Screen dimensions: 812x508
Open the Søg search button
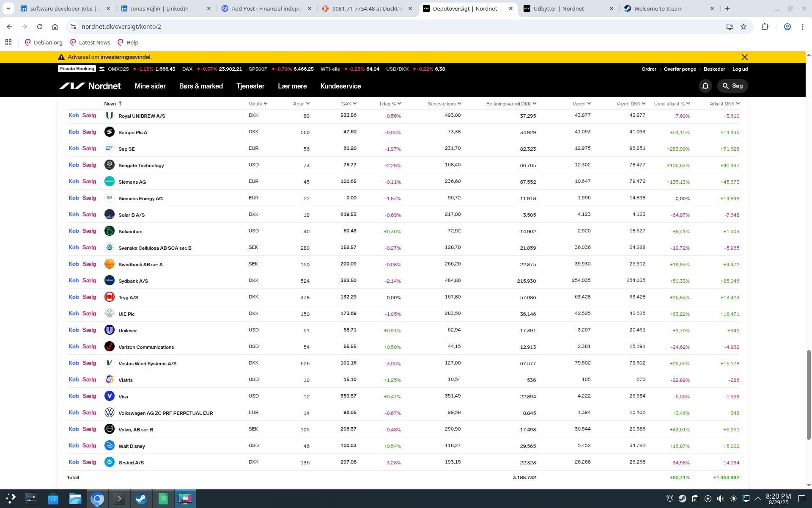(732, 86)
